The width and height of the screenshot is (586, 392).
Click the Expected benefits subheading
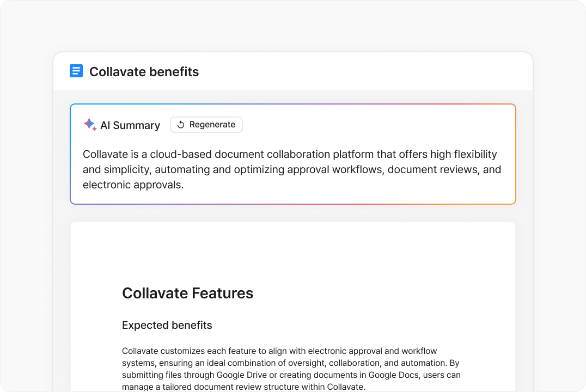(x=167, y=325)
